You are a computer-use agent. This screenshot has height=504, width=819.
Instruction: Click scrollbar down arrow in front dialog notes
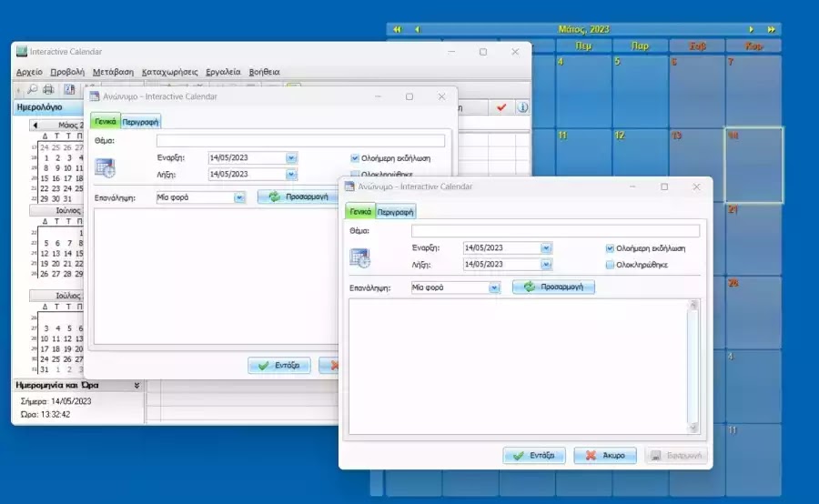[x=693, y=428]
